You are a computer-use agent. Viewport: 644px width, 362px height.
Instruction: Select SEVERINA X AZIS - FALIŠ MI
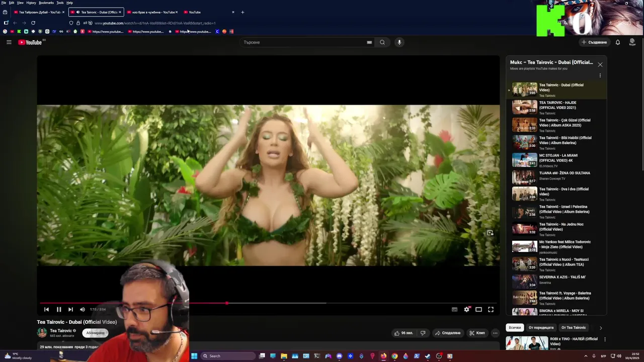[x=556, y=281]
